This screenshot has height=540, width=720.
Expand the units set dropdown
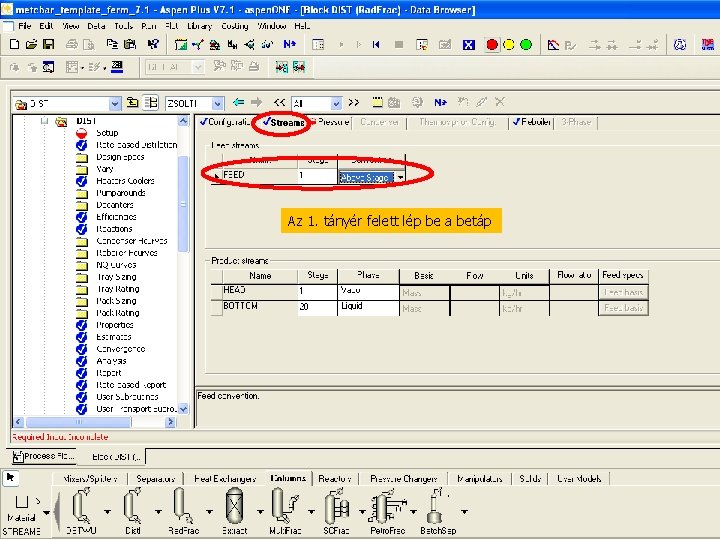220,103
